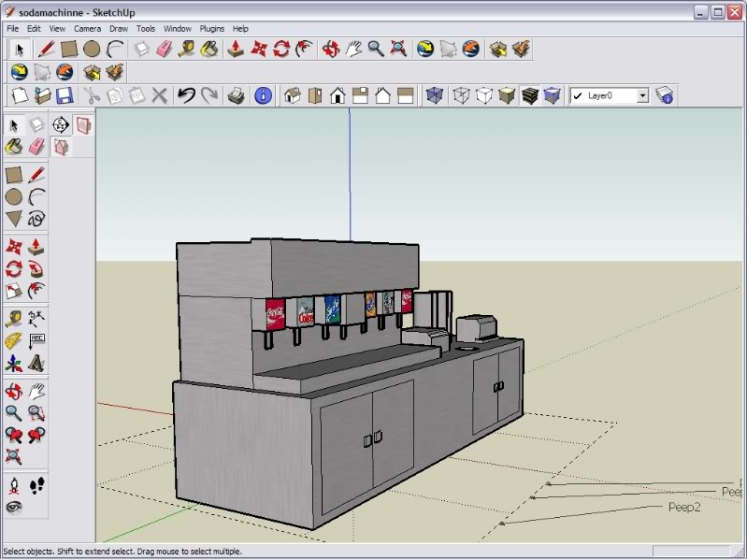This screenshot has height=560, width=747.
Task: Open the Edit menu
Action: coord(34,29)
